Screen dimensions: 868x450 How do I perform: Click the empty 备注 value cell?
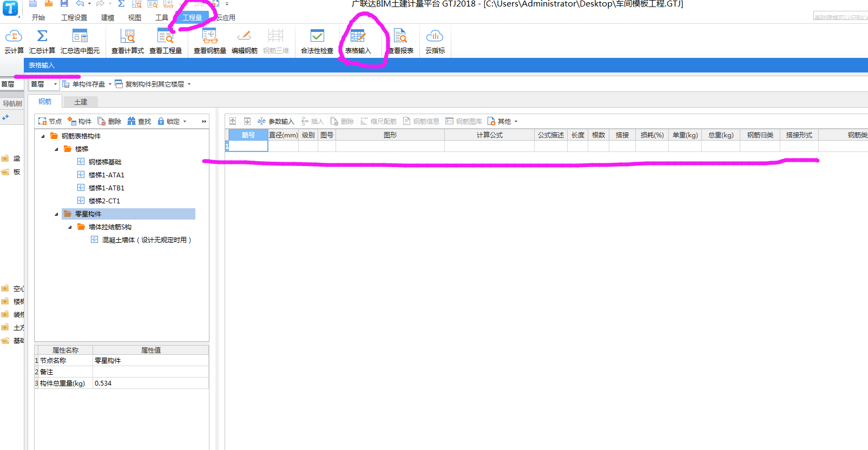pyautogui.click(x=150, y=372)
